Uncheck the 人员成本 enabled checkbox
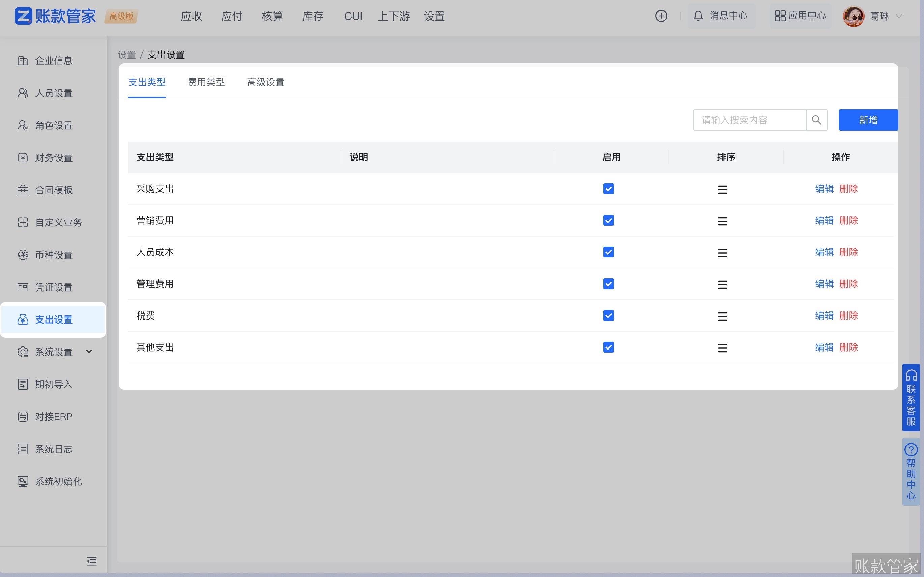The width and height of the screenshot is (924, 577). (608, 252)
